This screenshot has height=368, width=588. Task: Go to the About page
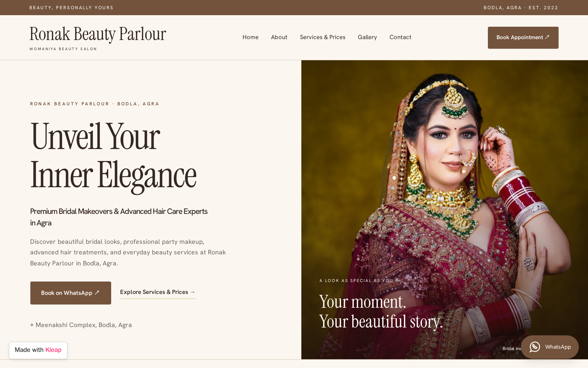[x=279, y=37]
